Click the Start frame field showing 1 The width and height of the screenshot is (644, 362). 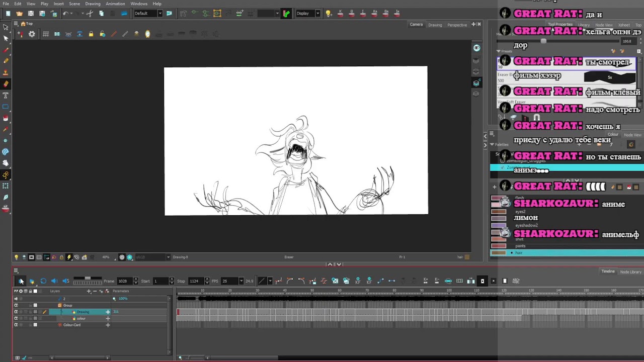coord(161,281)
